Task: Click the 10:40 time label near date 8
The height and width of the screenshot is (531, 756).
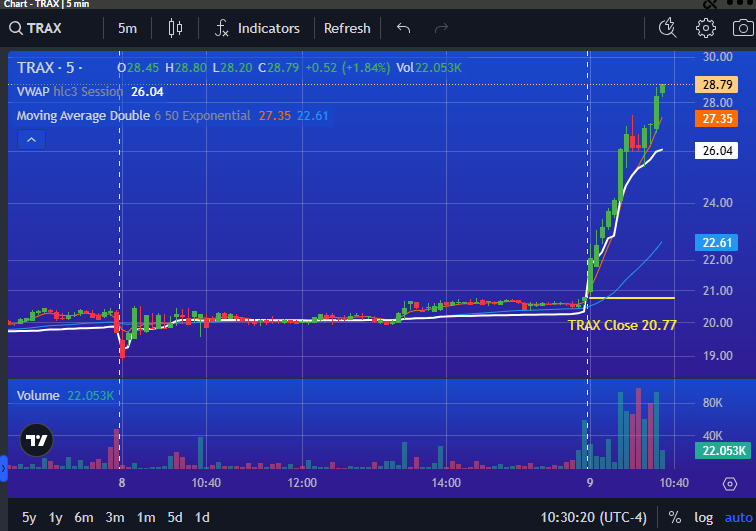Action: pyautogui.click(x=206, y=483)
